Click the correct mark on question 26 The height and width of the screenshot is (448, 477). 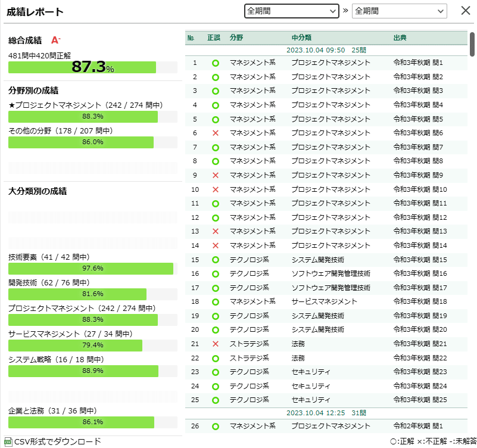(215, 427)
